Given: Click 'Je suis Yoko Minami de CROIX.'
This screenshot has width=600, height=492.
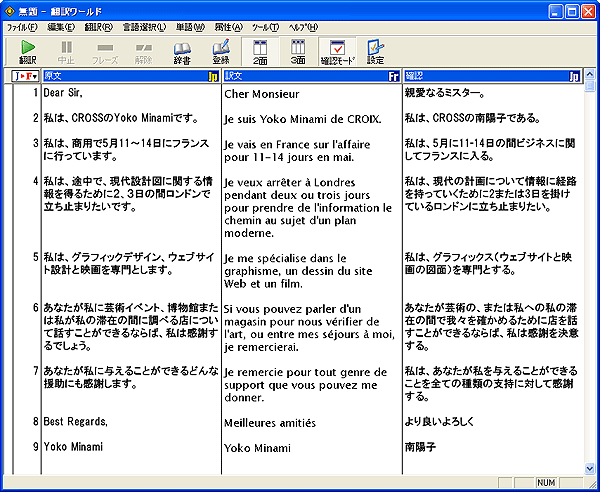Looking at the screenshot, I should [x=303, y=119].
